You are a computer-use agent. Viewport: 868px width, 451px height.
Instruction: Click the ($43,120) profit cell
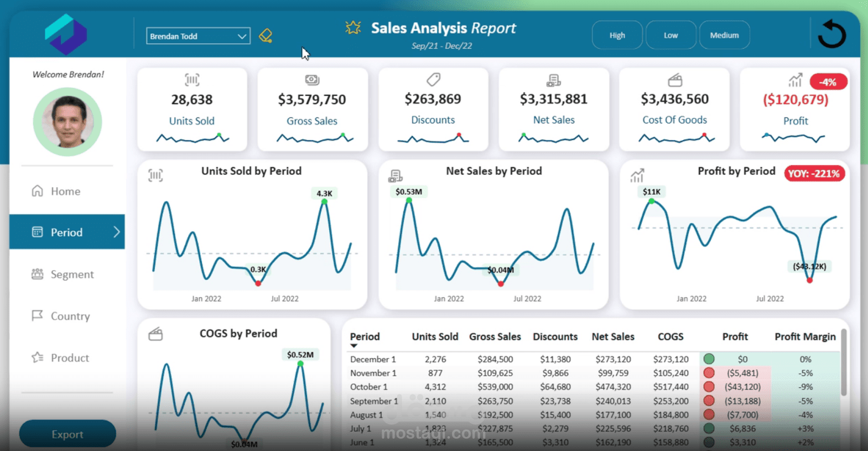click(x=743, y=387)
